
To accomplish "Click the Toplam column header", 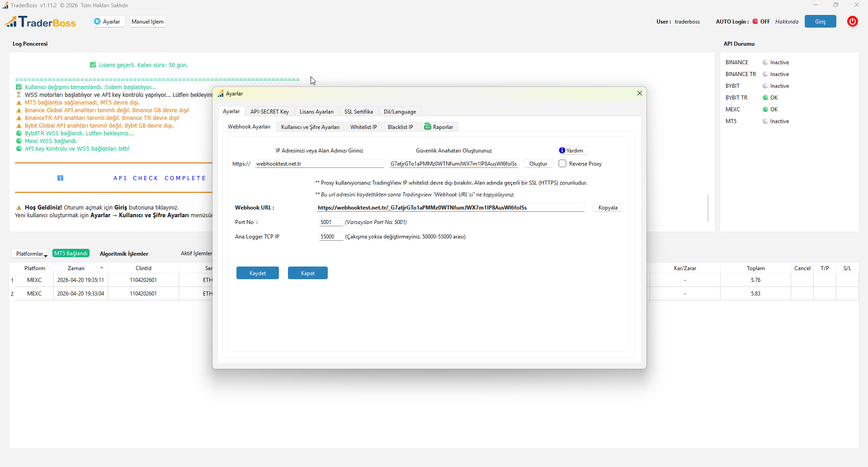I will [x=755, y=268].
